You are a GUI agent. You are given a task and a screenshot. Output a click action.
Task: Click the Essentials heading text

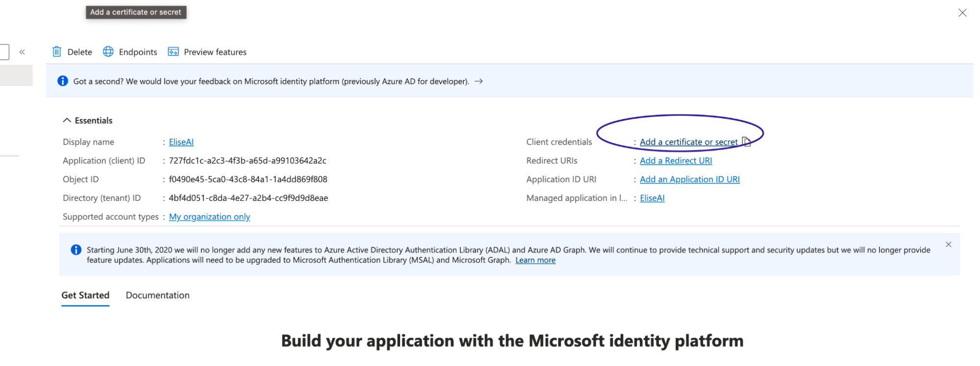tap(94, 121)
